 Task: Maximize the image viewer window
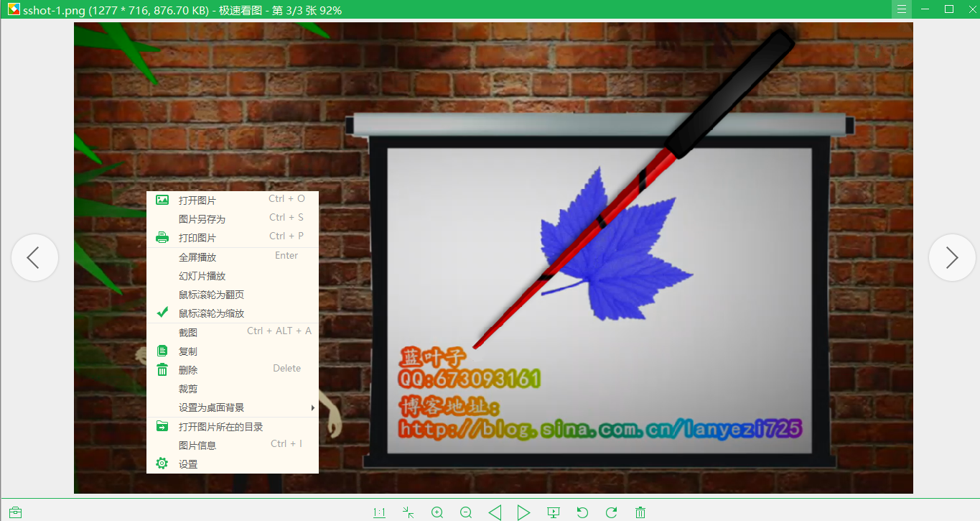pos(948,9)
